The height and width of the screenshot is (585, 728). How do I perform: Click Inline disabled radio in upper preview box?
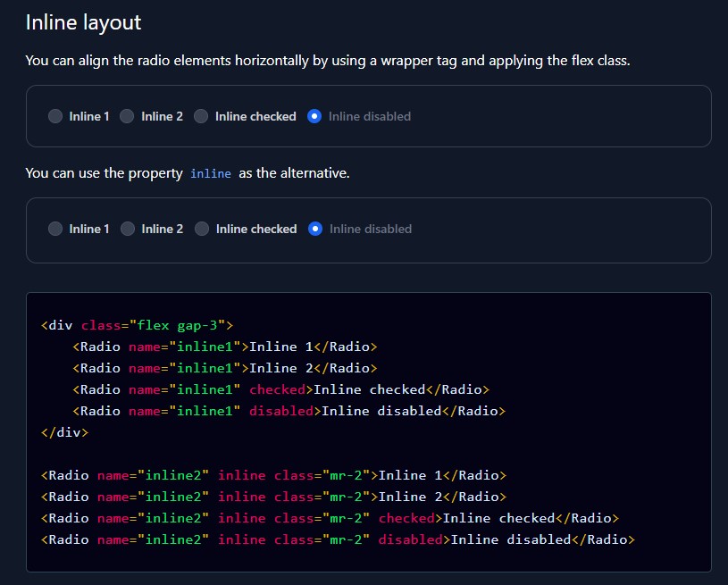coord(314,116)
